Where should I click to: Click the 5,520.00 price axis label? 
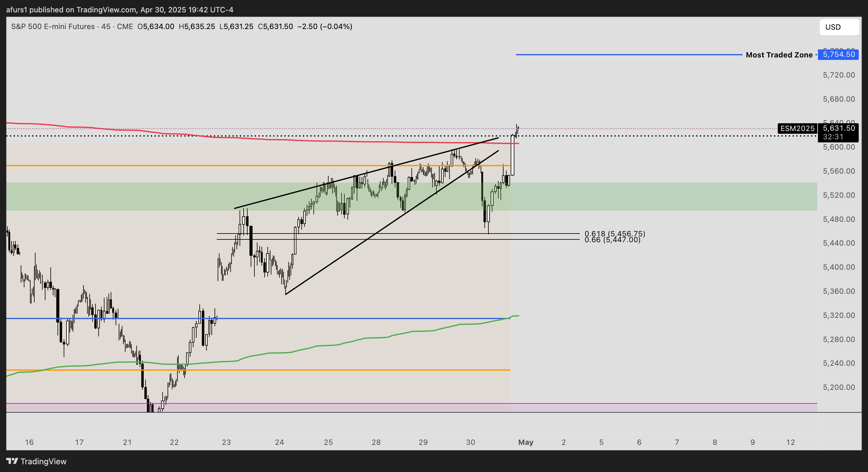839,195
